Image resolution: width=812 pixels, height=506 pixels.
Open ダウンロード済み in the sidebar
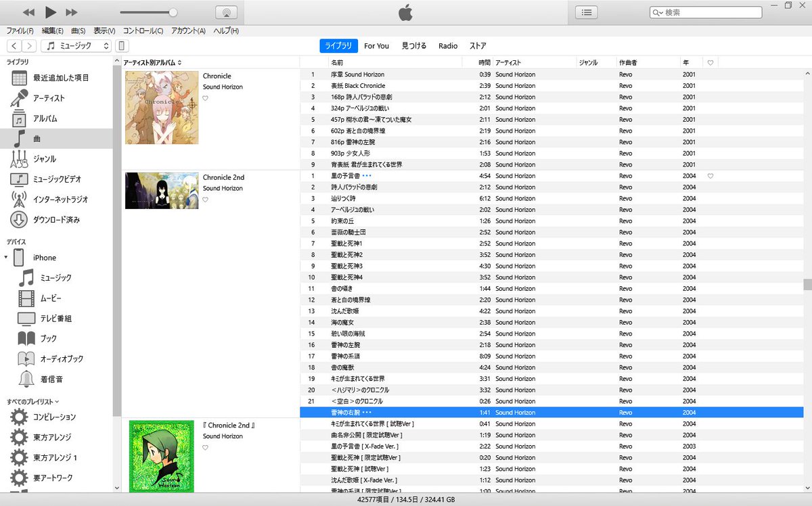pos(57,220)
